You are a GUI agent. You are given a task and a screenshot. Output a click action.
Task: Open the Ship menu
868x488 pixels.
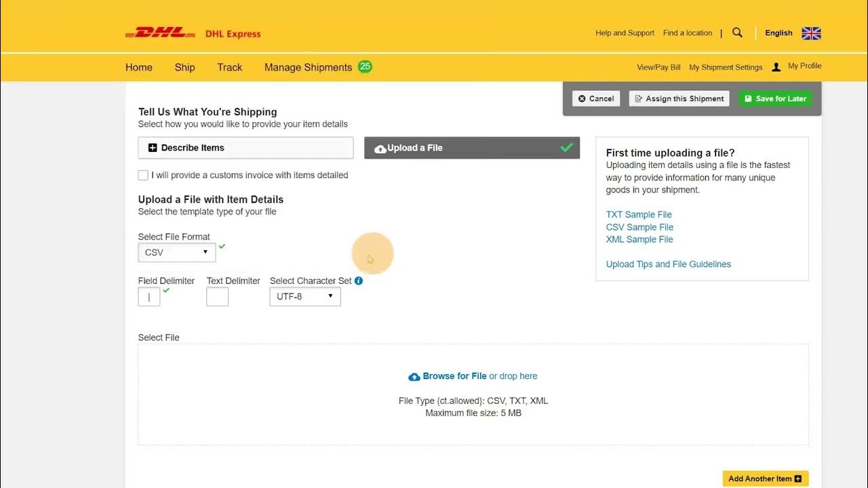184,67
